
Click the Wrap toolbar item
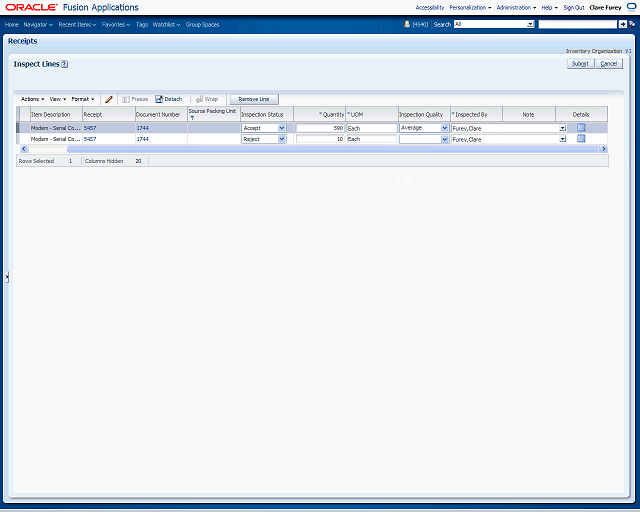tap(207, 99)
